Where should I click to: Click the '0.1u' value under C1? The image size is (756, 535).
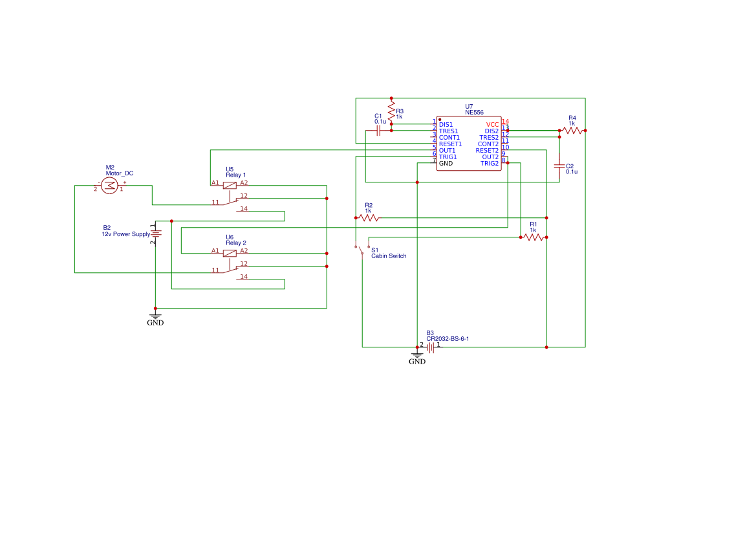coord(380,122)
